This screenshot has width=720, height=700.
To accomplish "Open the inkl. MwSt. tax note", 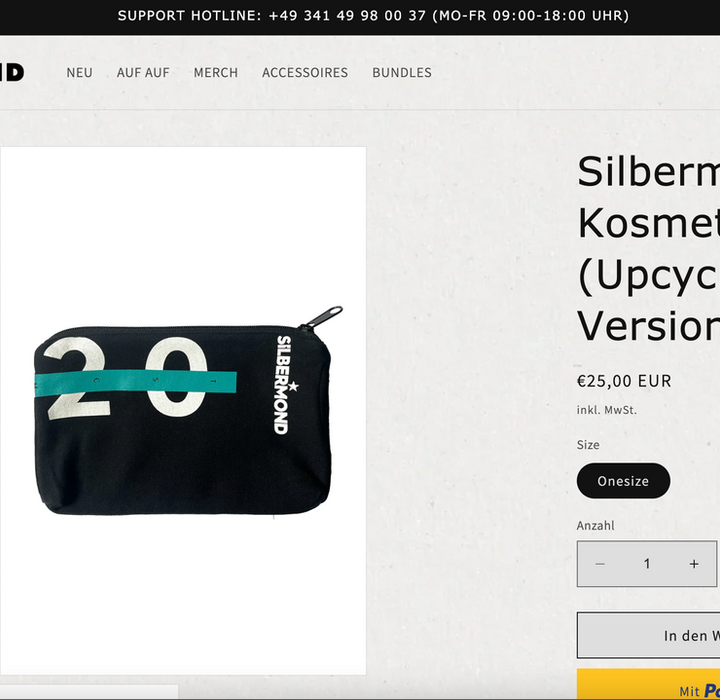I will (607, 410).
